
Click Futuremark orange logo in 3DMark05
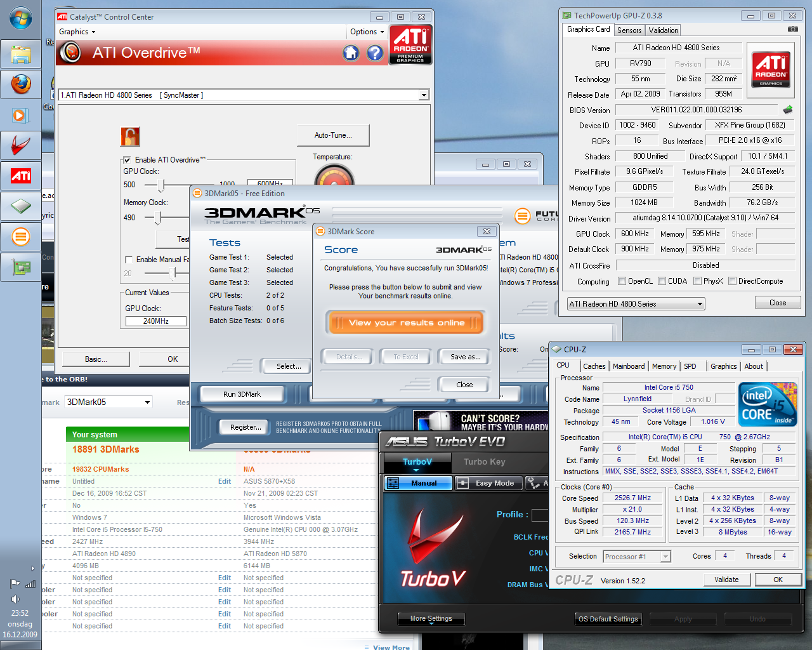(x=522, y=216)
